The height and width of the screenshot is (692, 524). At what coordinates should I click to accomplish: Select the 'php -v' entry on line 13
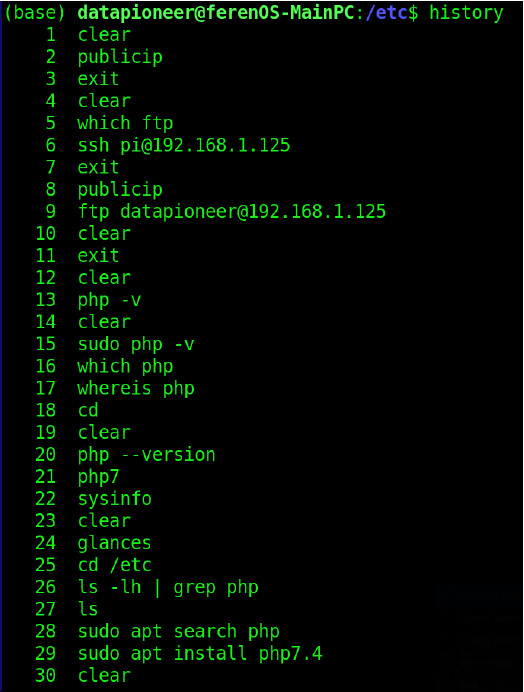[x=109, y=300]
